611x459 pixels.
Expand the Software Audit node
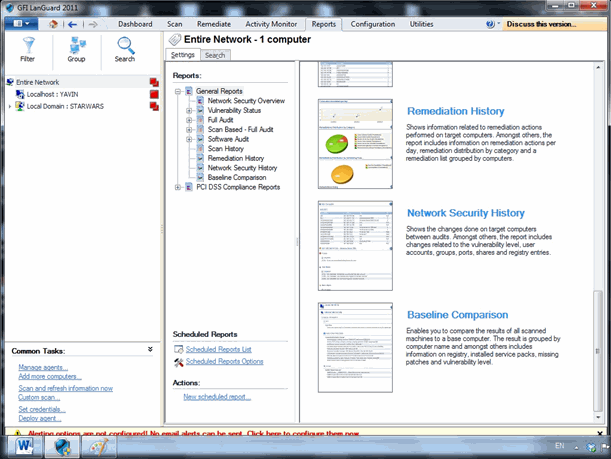189,139
